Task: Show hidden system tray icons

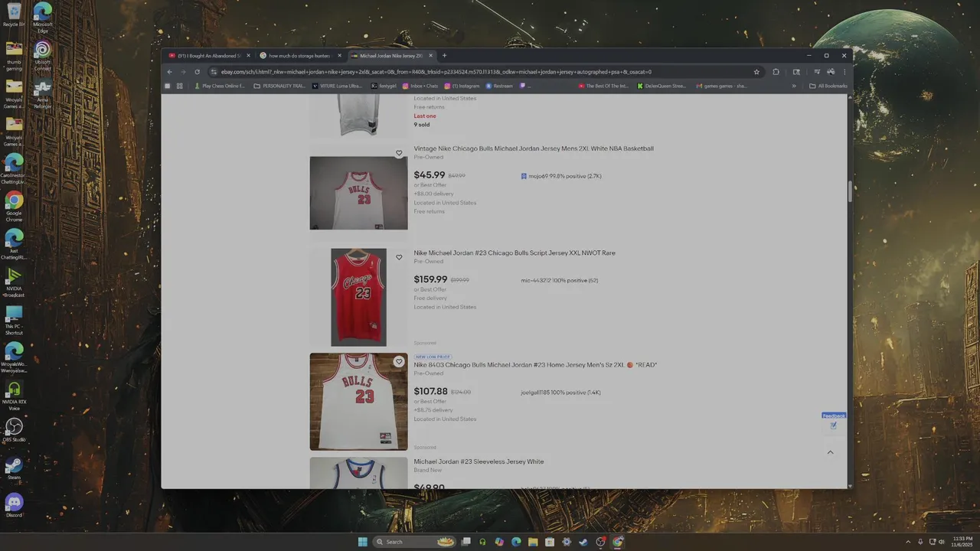Action: [x=908, y=542]
